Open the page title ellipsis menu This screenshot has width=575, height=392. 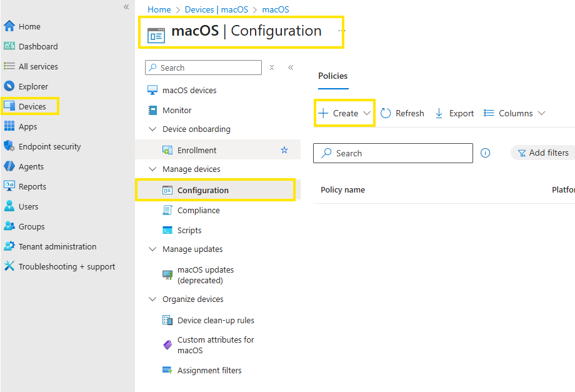click(341, 31)
